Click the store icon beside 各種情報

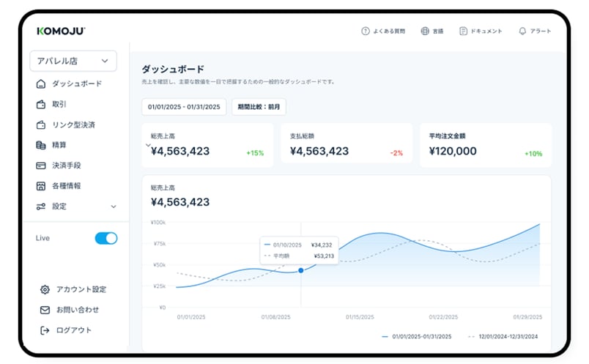[40, 186]
